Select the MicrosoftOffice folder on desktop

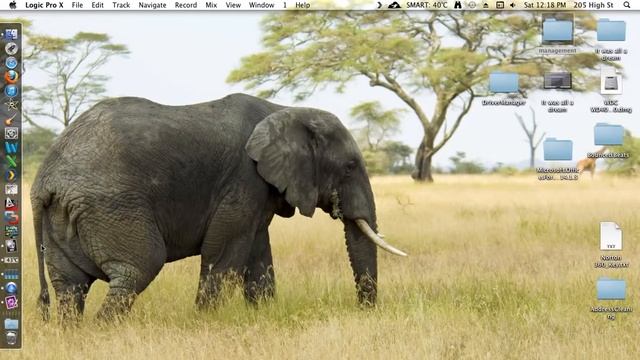[557, 149]
